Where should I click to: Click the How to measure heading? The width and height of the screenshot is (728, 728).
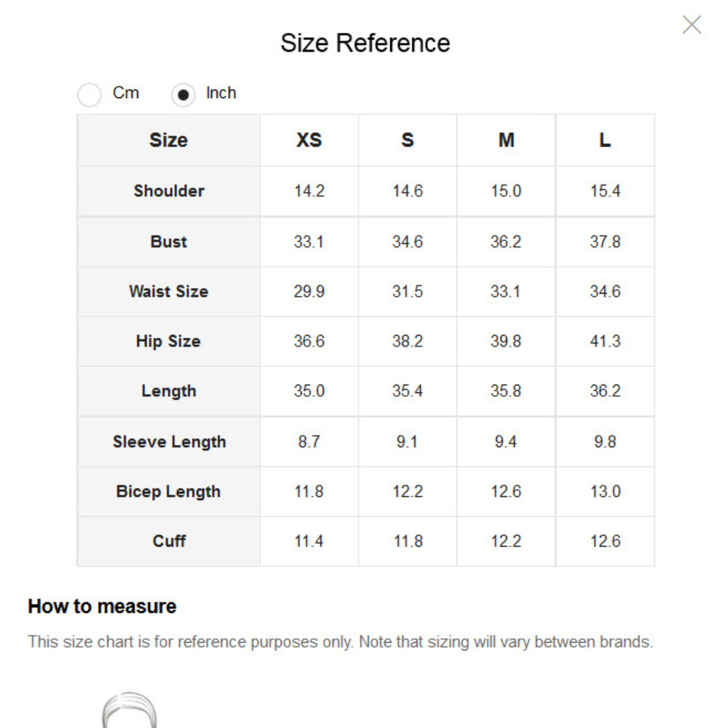[x=102, y=606]
